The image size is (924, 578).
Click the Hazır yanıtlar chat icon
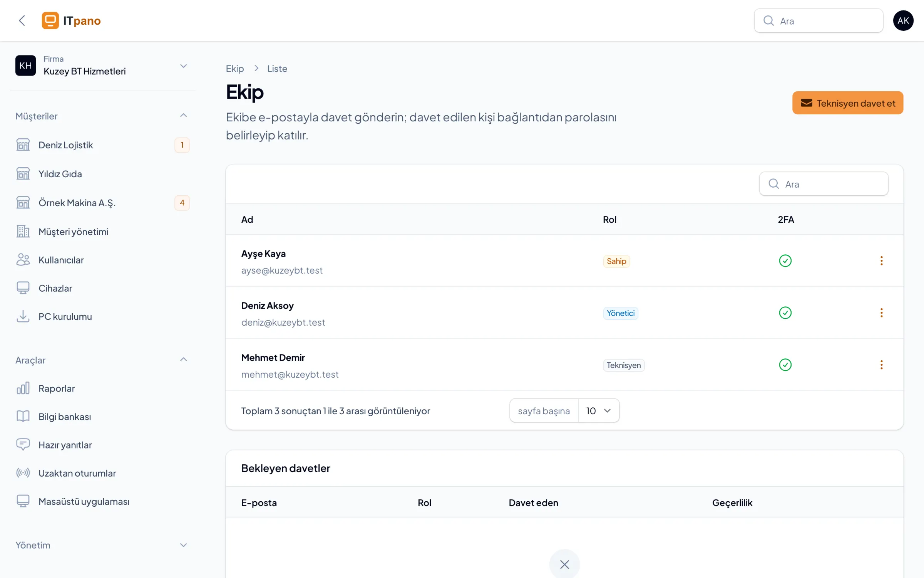tap(23, 445)
